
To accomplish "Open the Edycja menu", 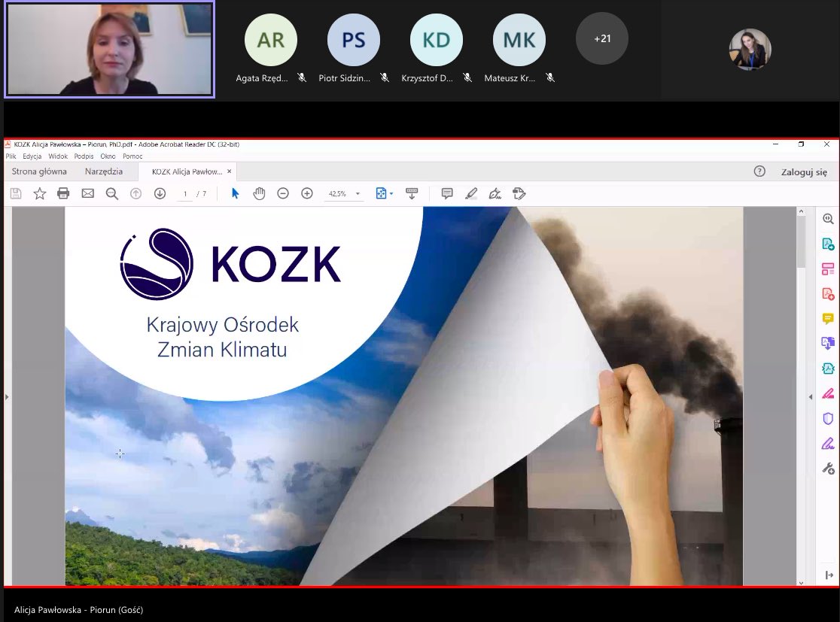I will [32, 156].
